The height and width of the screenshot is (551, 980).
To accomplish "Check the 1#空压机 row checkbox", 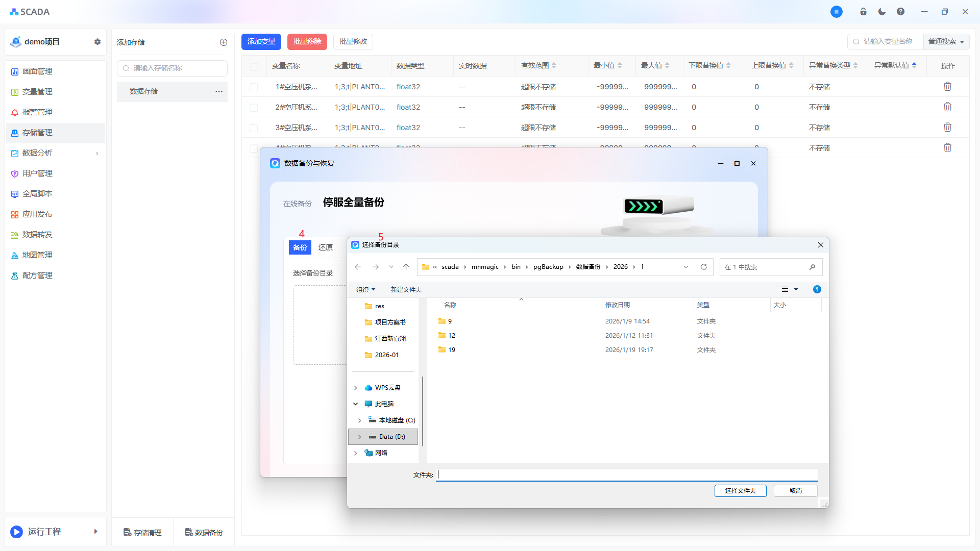I will click(254, 87).
